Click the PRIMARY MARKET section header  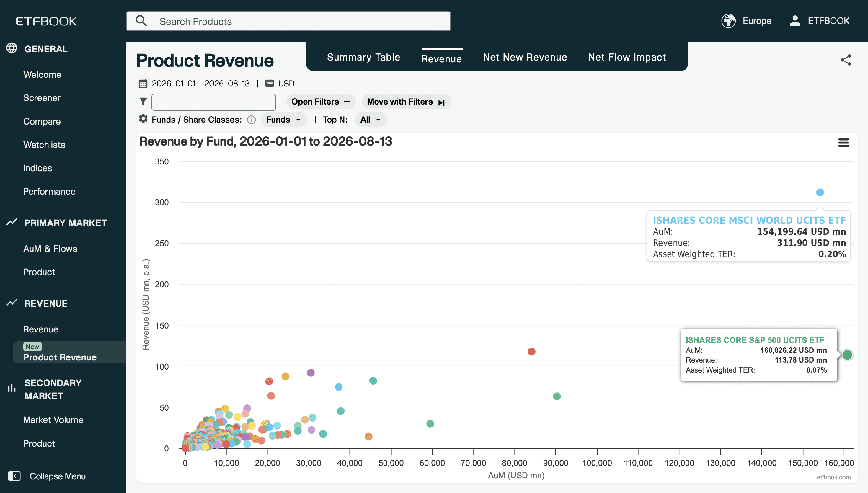coord(66,223)
